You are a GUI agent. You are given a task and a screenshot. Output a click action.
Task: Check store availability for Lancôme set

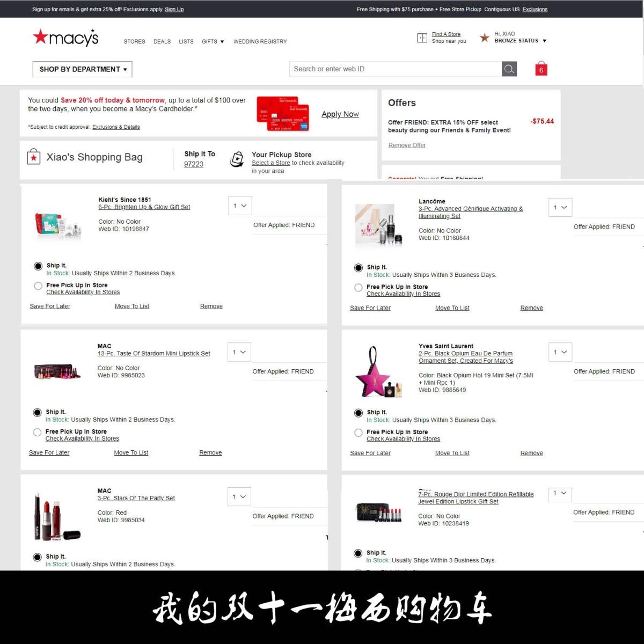pos(403,294)
